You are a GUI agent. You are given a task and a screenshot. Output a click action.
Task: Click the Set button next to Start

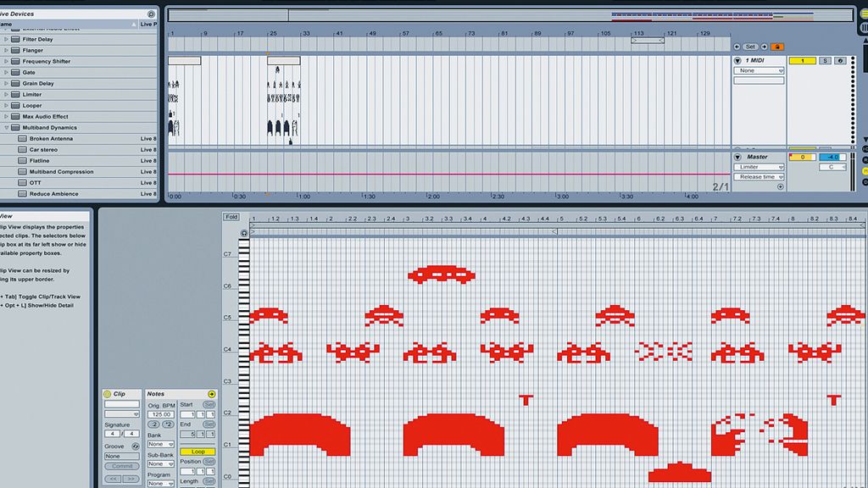tap(209, 404)
